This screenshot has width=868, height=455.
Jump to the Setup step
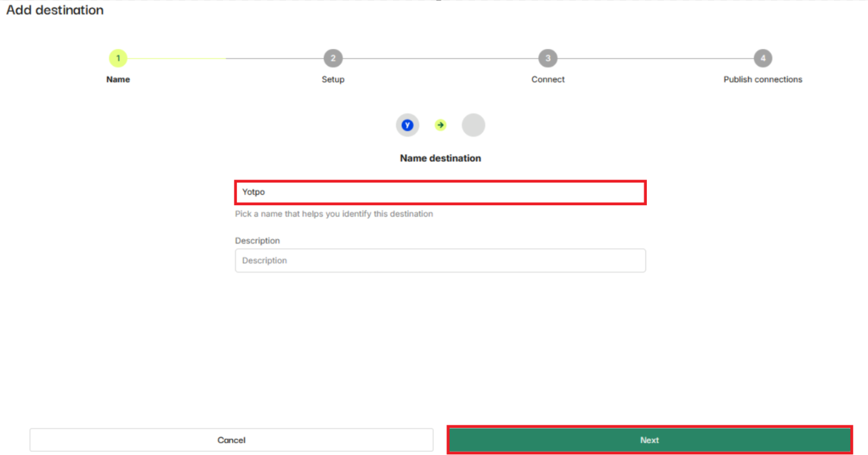click(333, 79)
